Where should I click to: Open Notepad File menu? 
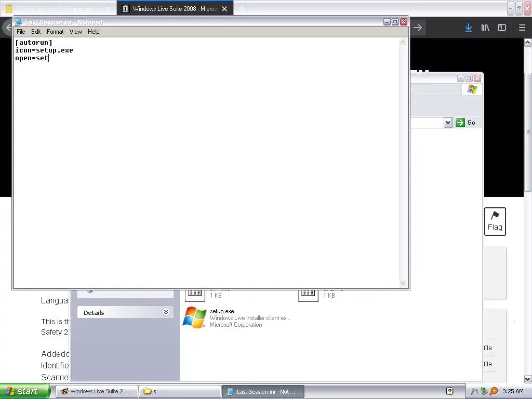point(21,32)
